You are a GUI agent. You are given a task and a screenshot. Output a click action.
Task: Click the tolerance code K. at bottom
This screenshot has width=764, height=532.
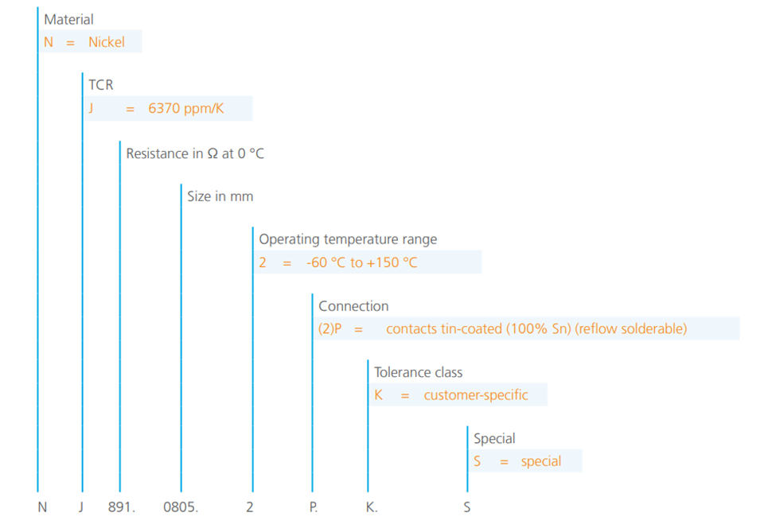click(x=372, y=507)
